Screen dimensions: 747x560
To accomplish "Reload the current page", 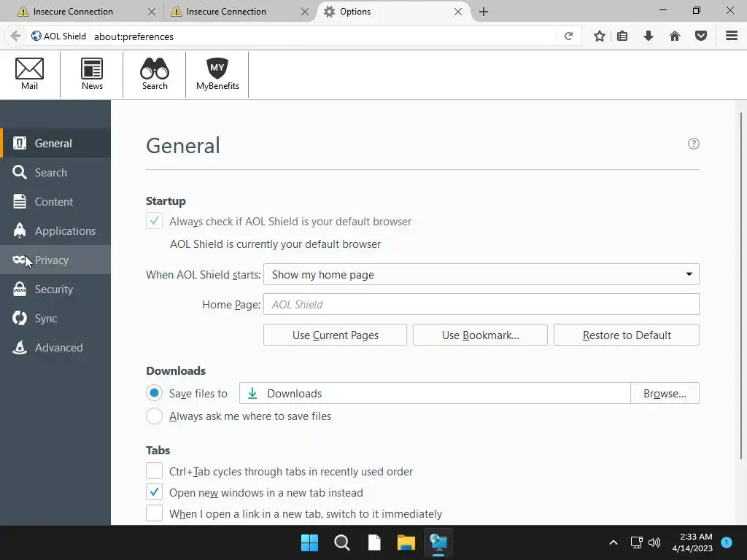I will click(x=568, y=36).
